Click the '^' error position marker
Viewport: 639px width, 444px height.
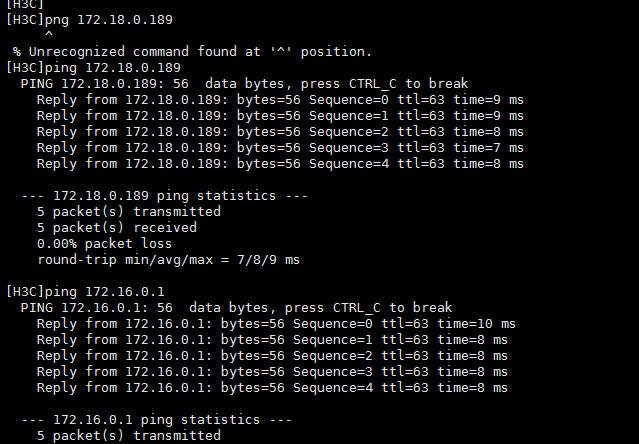tap(49, 35)
